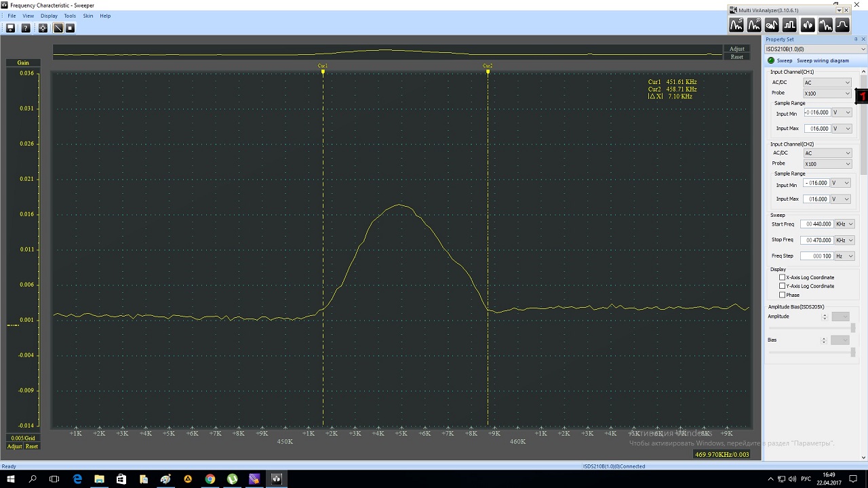Open taskbar search magnifier
Screen dimensions: 868x488
[x=33, y=479]
